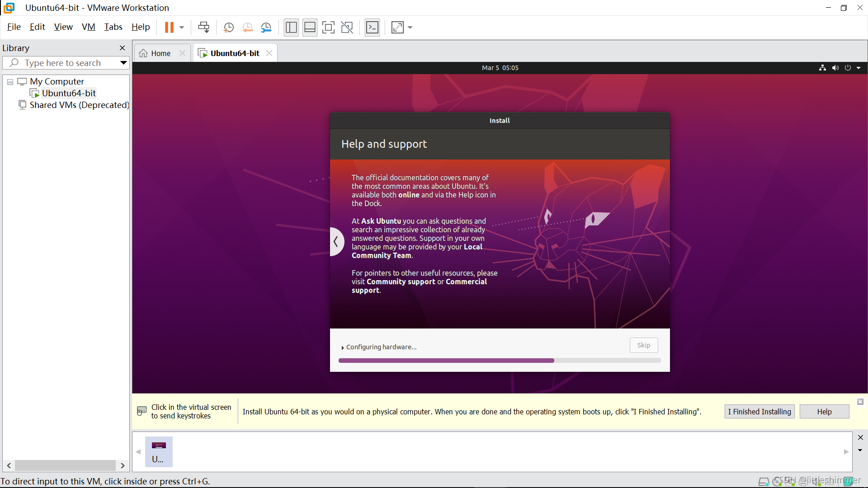Expand the installer progress details
This screenshot has height=488, width=868.
point(343,347)
